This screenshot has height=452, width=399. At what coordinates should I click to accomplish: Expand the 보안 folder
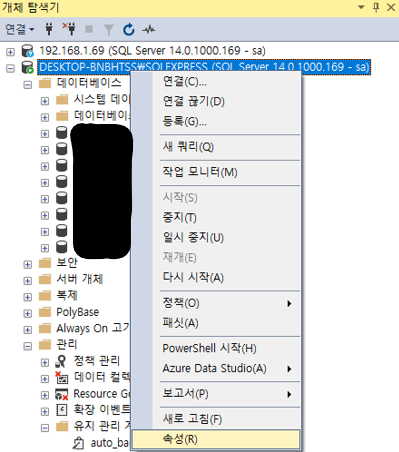click(x=28, y=265)
